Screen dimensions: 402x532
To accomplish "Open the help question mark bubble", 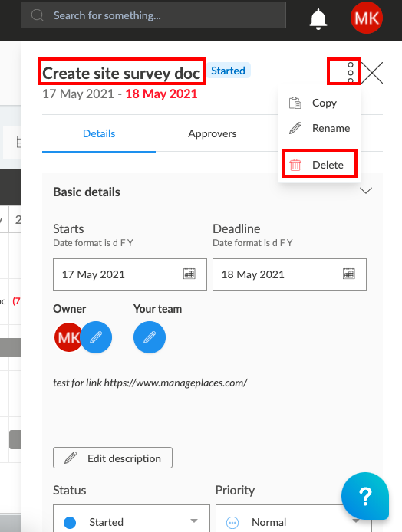I will coord(365,496).
